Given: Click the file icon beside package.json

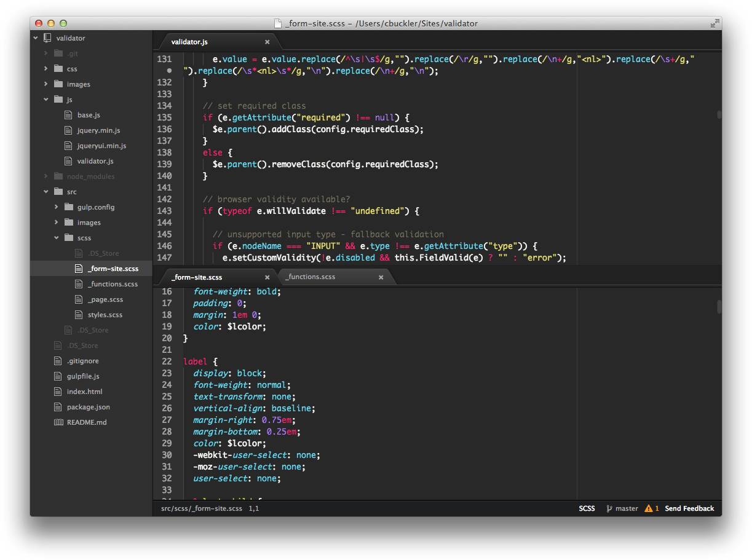Looking at the screenshot, I should 58,407.
